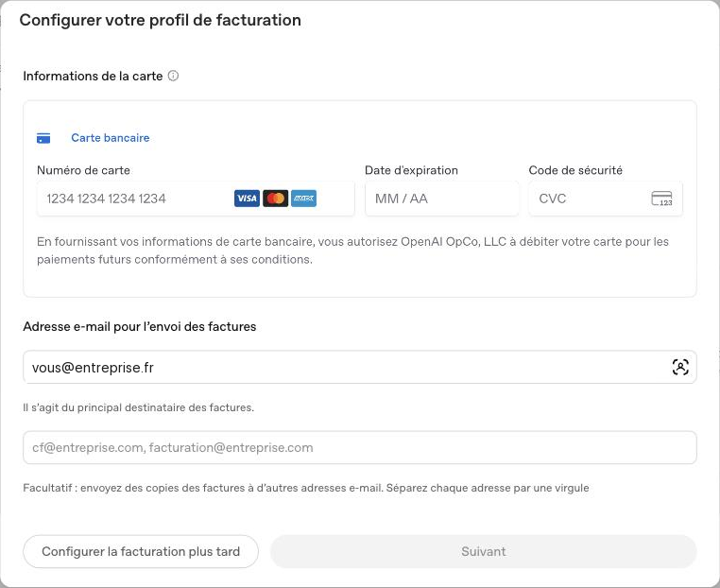Image resolution: width=720 pixels, height=588 pixels.
Task: Click the Facultatif copies des factures hint
Action: 306,488
